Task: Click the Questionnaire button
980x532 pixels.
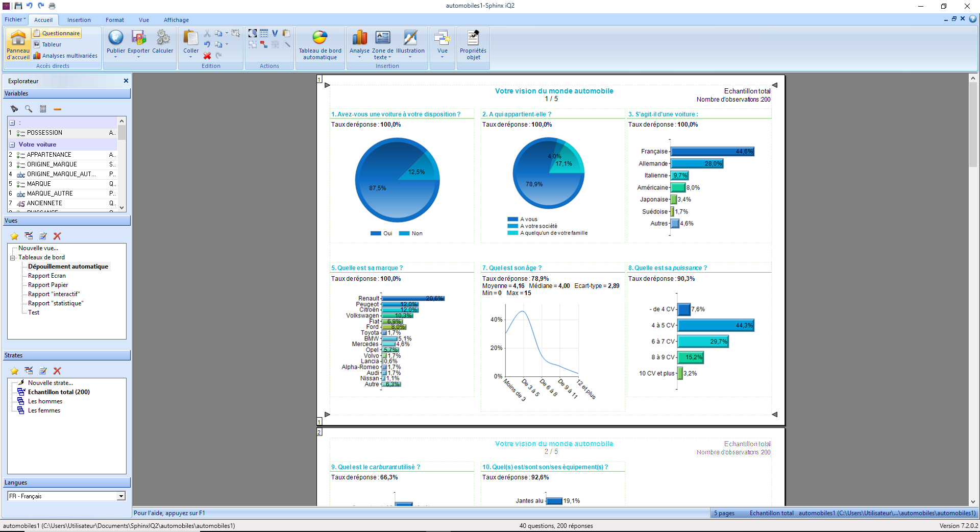Action: [x=57, y=33]
